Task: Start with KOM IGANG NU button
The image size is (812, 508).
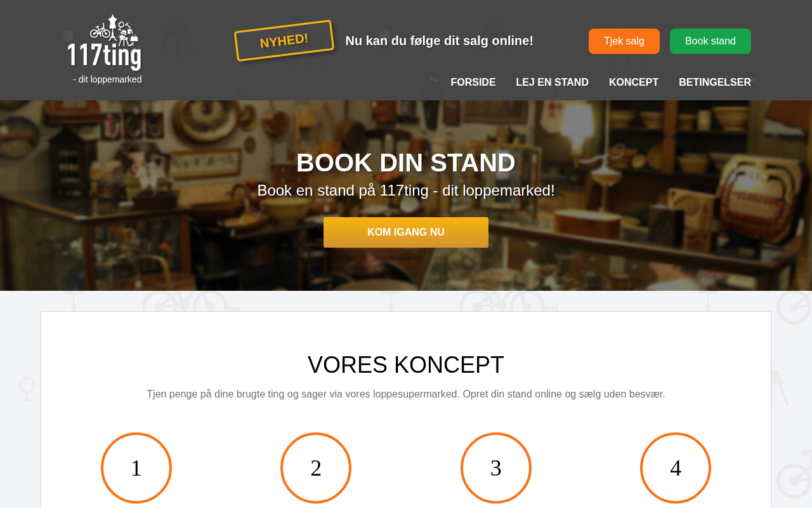Action: click(x=406, y=232)
